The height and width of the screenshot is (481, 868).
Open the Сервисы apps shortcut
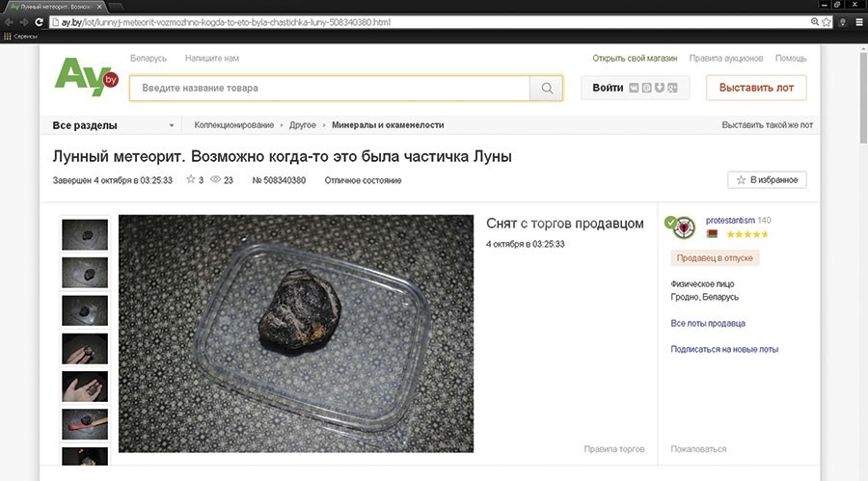click(x=20, y=36)
